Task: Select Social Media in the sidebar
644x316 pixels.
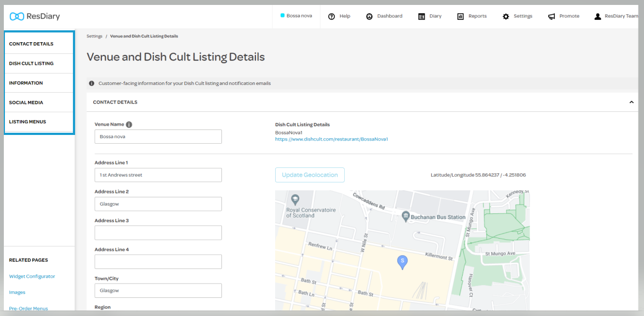Action: 39,103
